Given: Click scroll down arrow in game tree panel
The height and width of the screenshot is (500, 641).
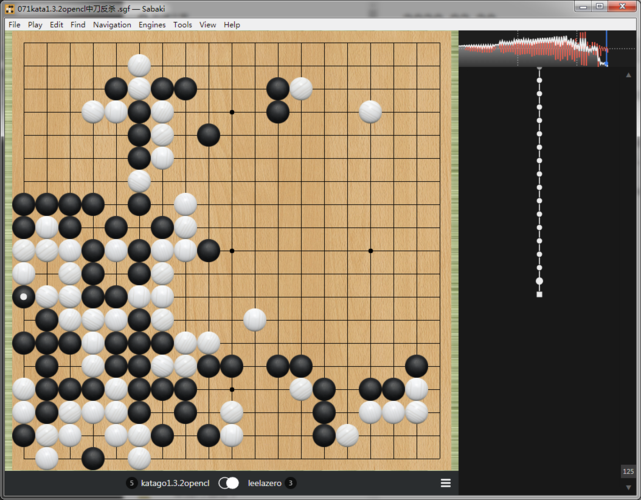Looking at the screenshot, I should point(628,487).
